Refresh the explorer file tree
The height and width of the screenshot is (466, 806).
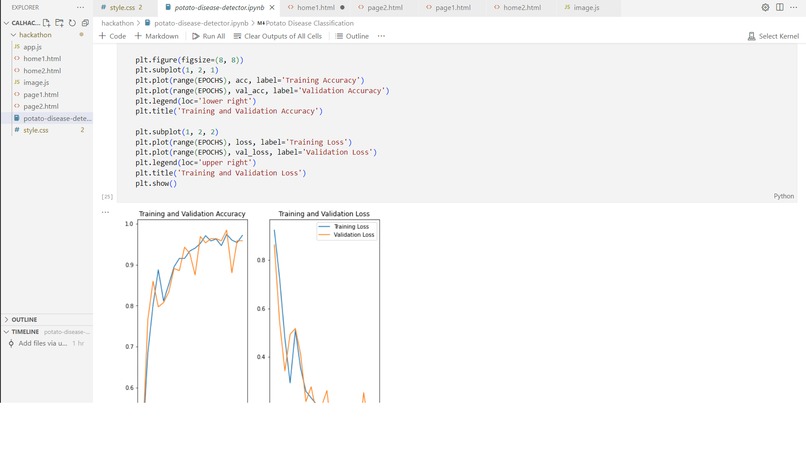pos(72,23)
